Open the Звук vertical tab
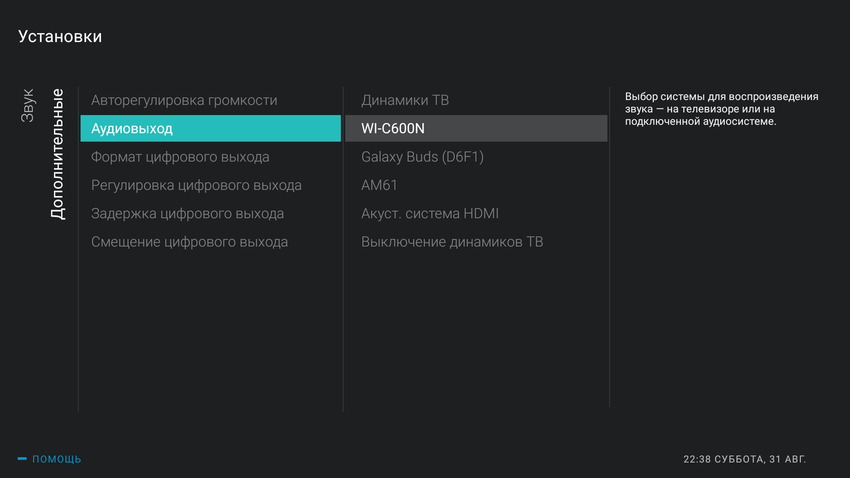The image size is (850, 478). coord(28,106)
